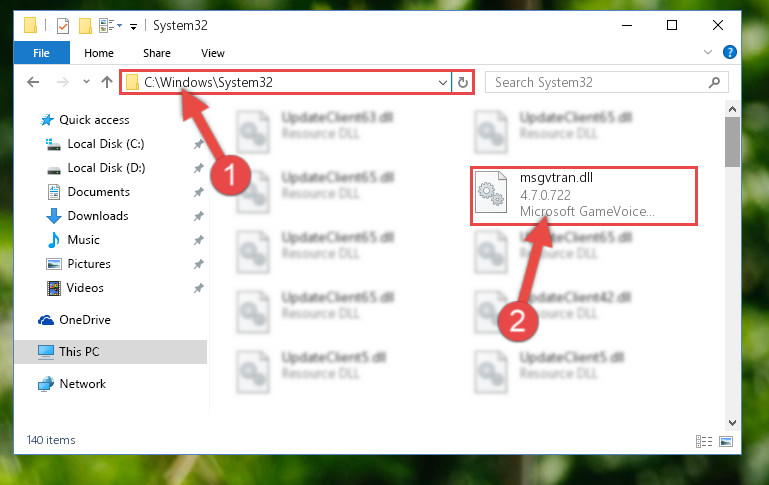Switch to large icons view button
Viewport: 769px width, 485px height.
tap(726, 441)
